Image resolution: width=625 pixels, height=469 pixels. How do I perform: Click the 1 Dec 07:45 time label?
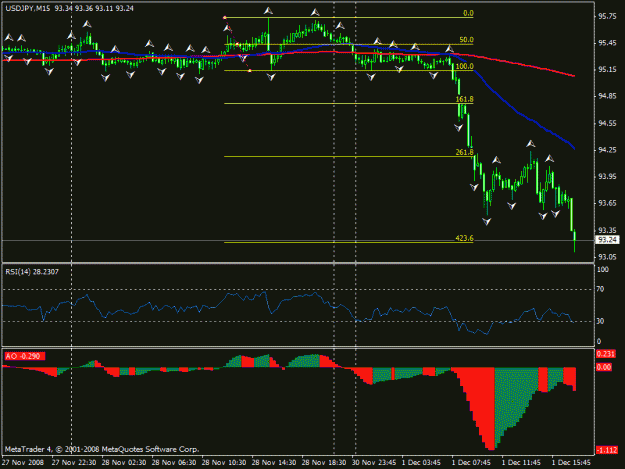471,462
